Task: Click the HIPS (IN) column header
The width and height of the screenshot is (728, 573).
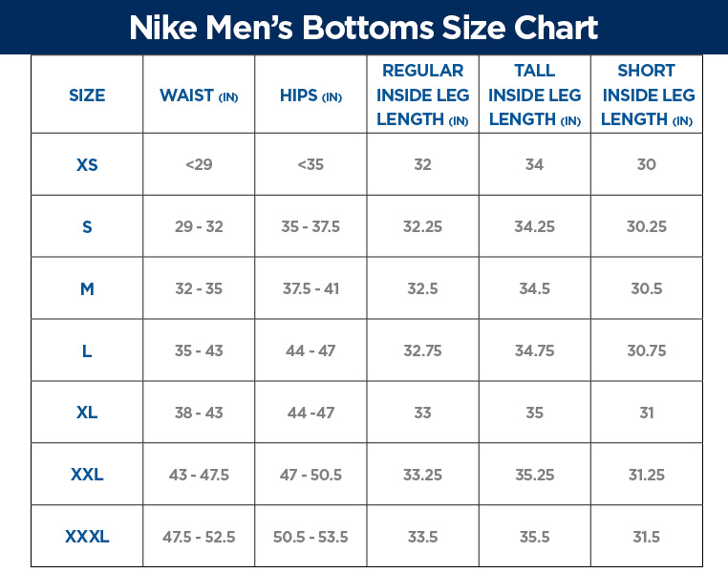Action: click(x=310, y=95)
